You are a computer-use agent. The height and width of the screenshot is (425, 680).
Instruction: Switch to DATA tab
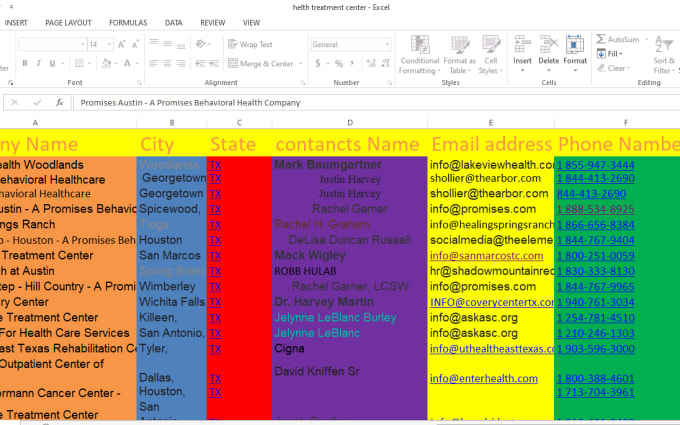(173, 23)
